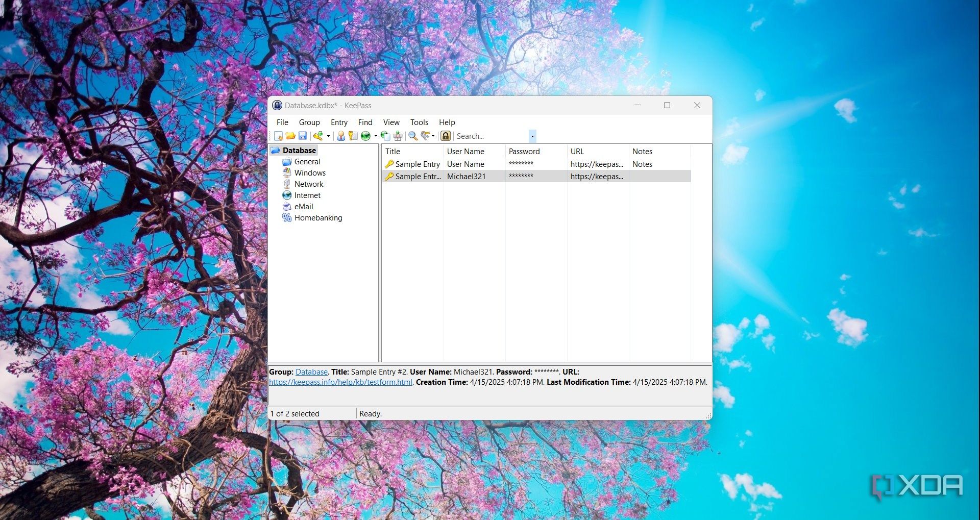Expand the Show Entries dropdown arrow
The width and height of the screenshot is (980, 520).
433,136
